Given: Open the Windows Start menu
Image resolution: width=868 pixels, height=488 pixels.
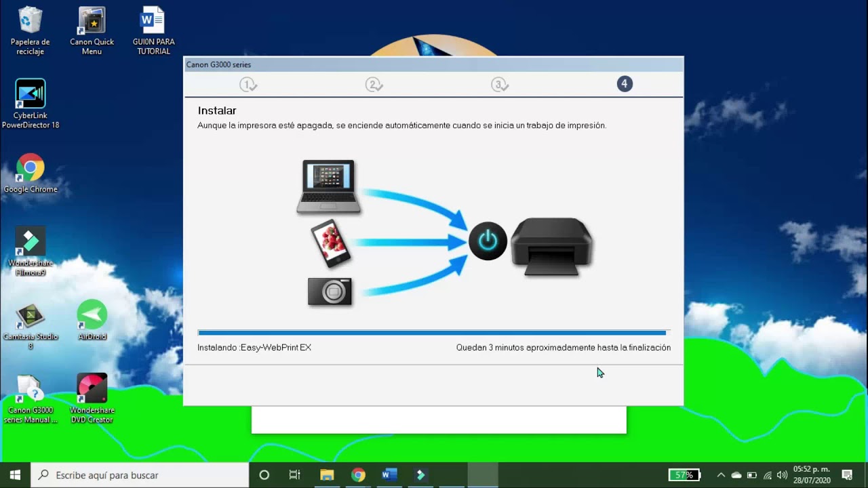Looking at the screenshot, I should pos(15,475).
